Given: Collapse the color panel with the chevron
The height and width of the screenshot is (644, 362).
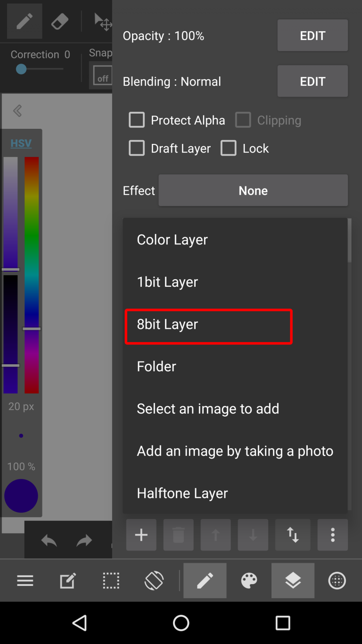Looking at the screenshot, I should point(17,111).
